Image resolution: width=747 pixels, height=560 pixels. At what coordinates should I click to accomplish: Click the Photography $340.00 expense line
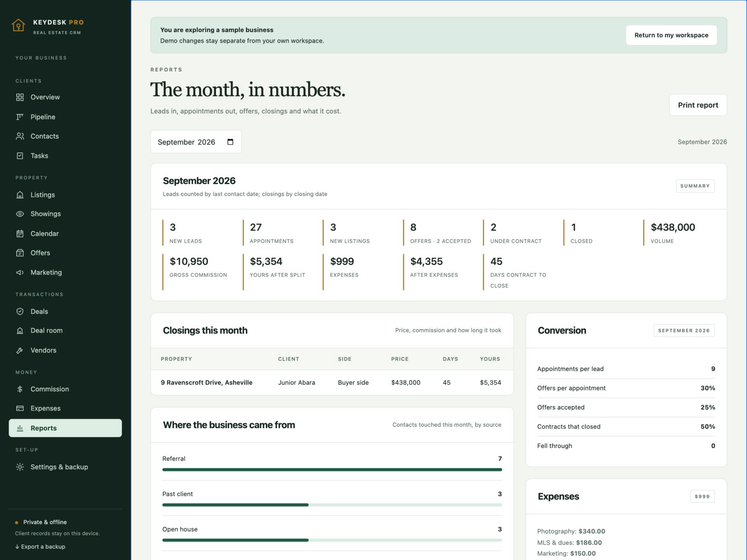(x=571, y=531)
